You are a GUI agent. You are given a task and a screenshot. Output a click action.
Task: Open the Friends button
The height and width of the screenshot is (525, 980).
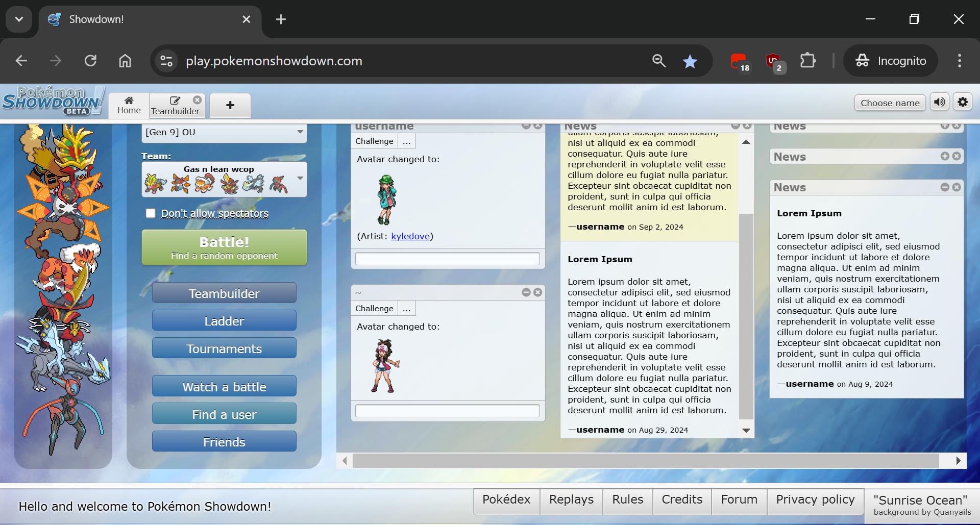[x=224, y=442]
